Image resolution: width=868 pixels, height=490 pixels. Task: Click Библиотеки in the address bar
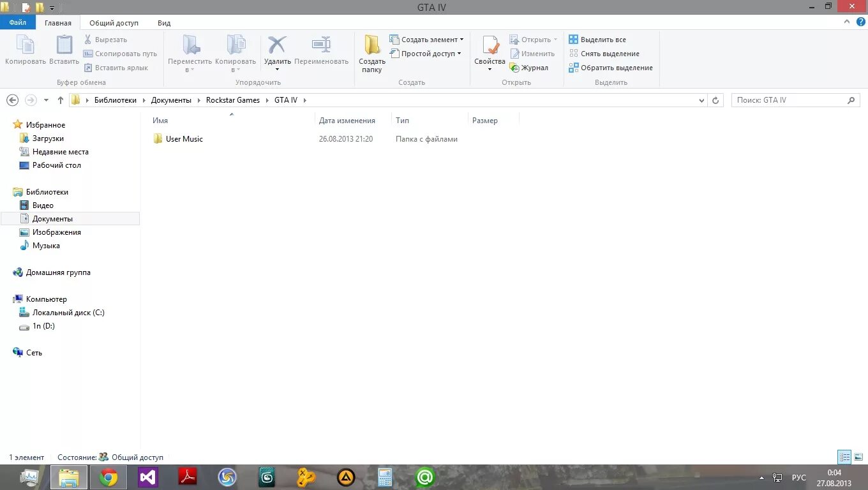click(116, 100)
